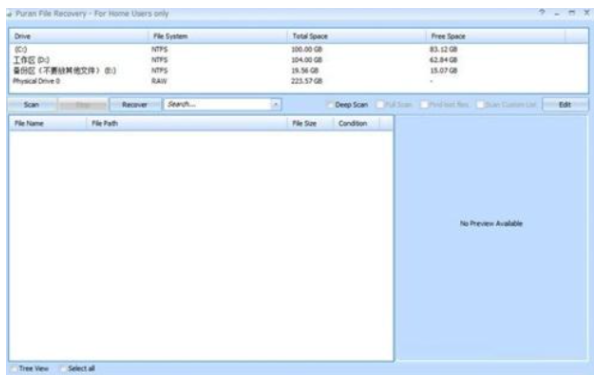Screen dimensions: 602x383
Task: Click the 223.57 GB total space value
Action: pos(306,81)
